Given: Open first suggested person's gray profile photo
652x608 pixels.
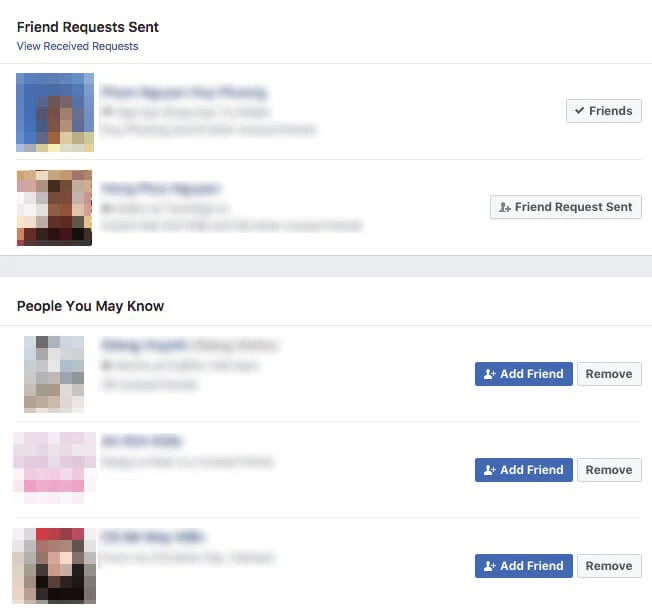Looking at the screenshot, I should click(54, 374).
